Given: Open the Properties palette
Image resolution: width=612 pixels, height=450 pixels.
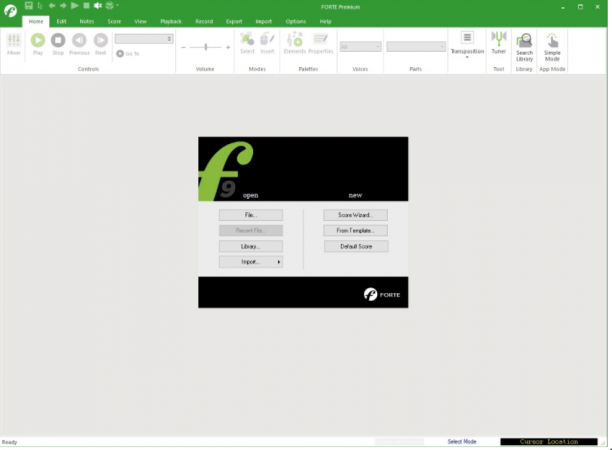Looking at the screenshot, I should pyautogui.click(x=321, y=44).
